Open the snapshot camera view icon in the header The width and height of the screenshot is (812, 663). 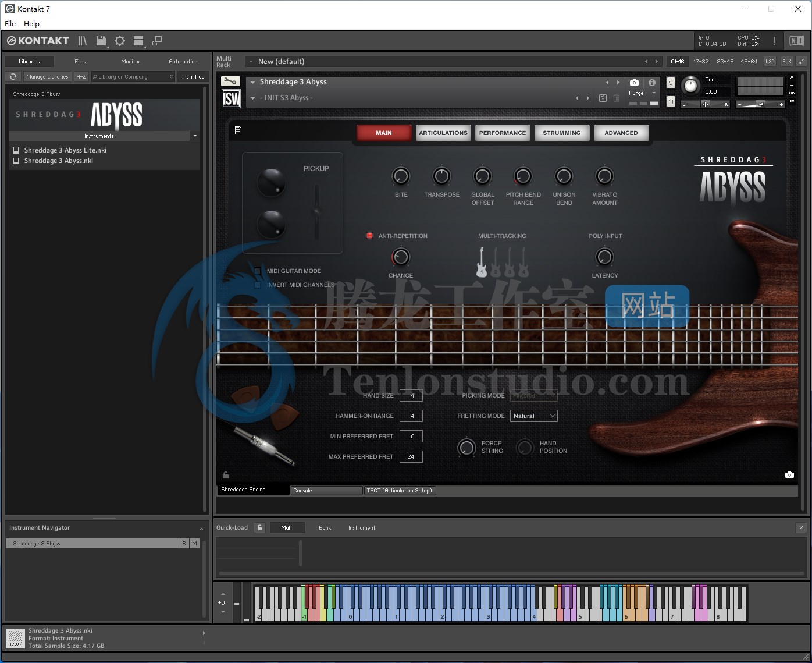click(634, 83)
